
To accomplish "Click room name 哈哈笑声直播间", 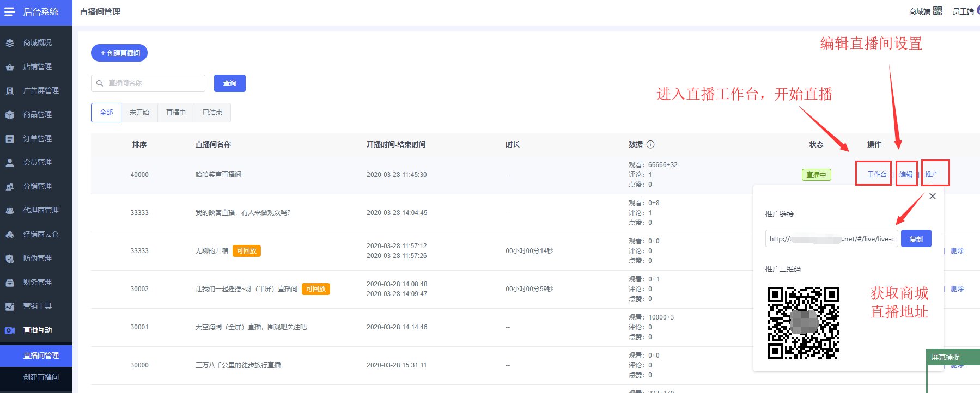I will point(218,175).
